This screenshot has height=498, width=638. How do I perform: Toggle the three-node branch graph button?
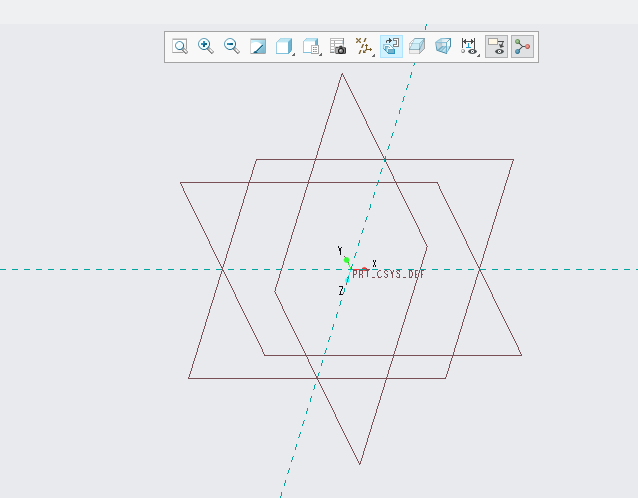[522, 46]
